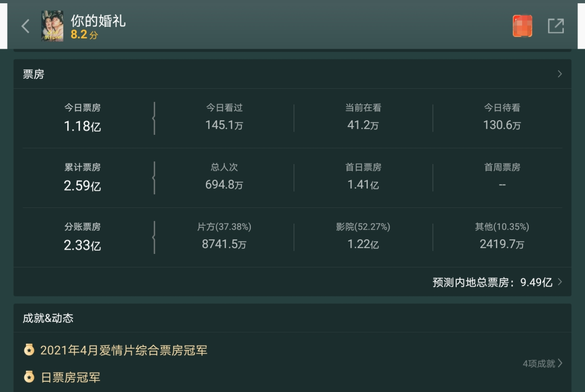
Task: Open the 你的婚礼 movie poster thumbnail
Action: pyautogui.click(x=52, y=26)
